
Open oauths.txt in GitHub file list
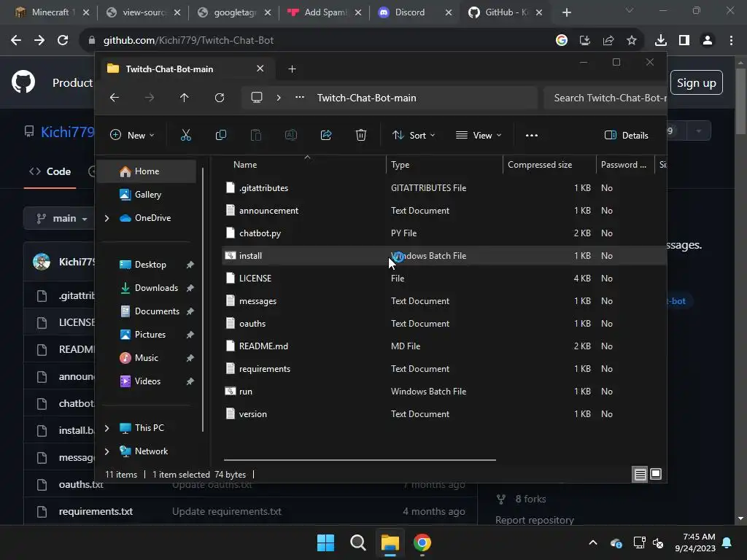tap(81, 484)
